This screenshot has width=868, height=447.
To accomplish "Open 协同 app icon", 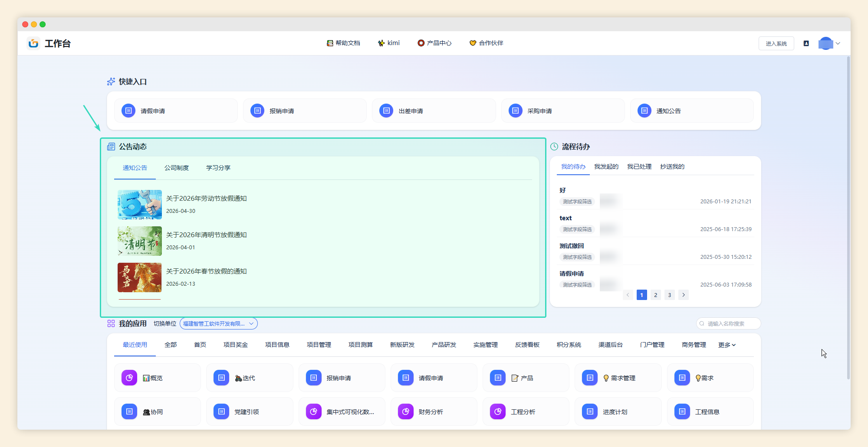I will point(129,411).
